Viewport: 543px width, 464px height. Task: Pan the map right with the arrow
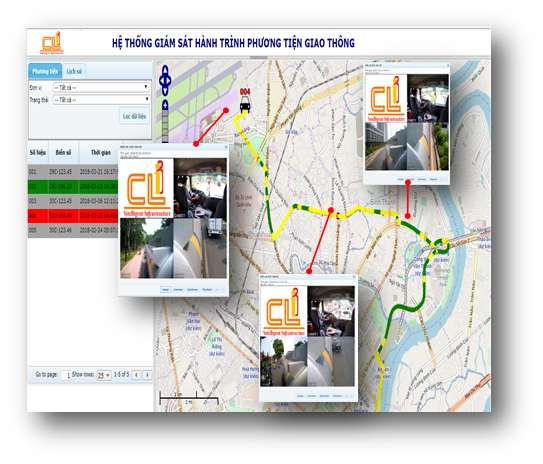(169, 81)
